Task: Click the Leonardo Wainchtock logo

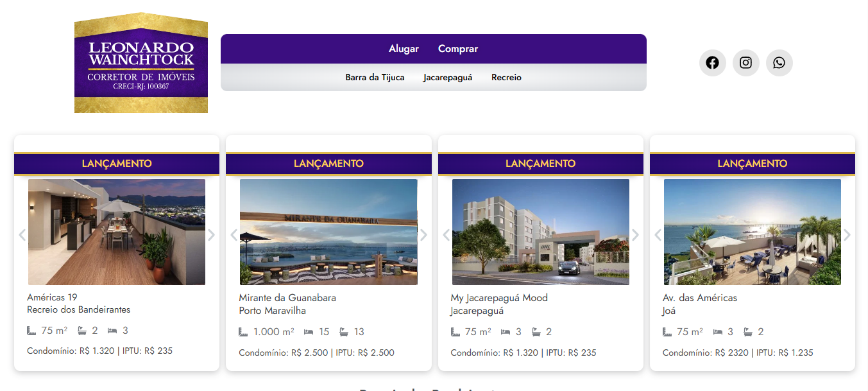Action: coord(141,63)
